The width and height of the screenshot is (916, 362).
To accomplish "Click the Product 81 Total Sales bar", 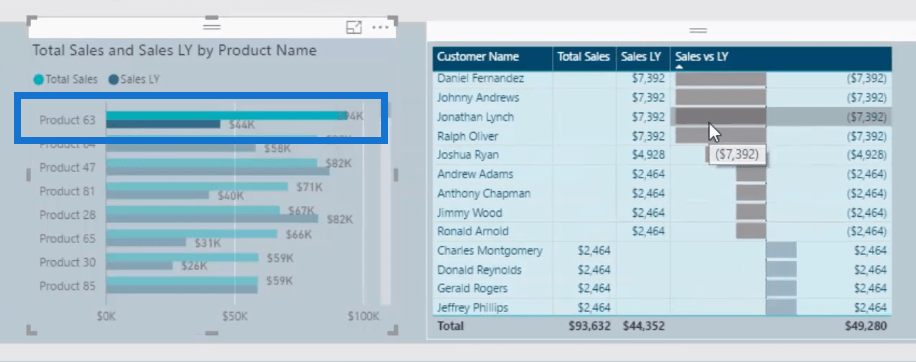I will coord(197,186).
